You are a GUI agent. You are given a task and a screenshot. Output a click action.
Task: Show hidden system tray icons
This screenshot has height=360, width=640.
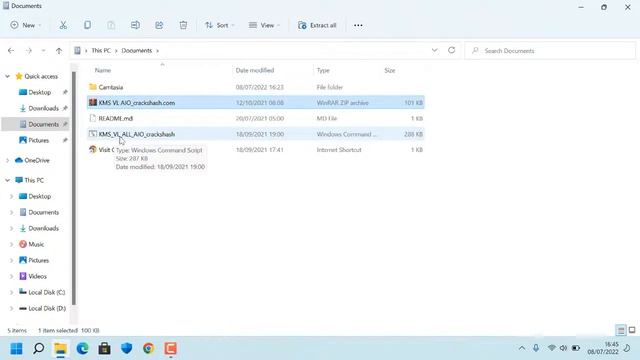tap(522, 348)
